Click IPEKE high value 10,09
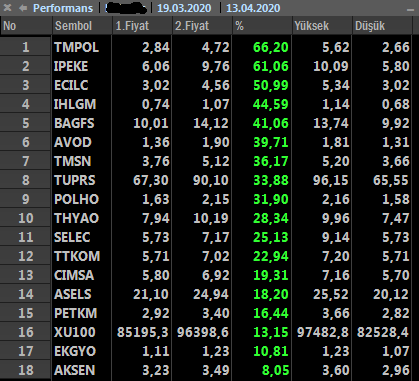Screen dimensions: 419x381 (331, 66)
